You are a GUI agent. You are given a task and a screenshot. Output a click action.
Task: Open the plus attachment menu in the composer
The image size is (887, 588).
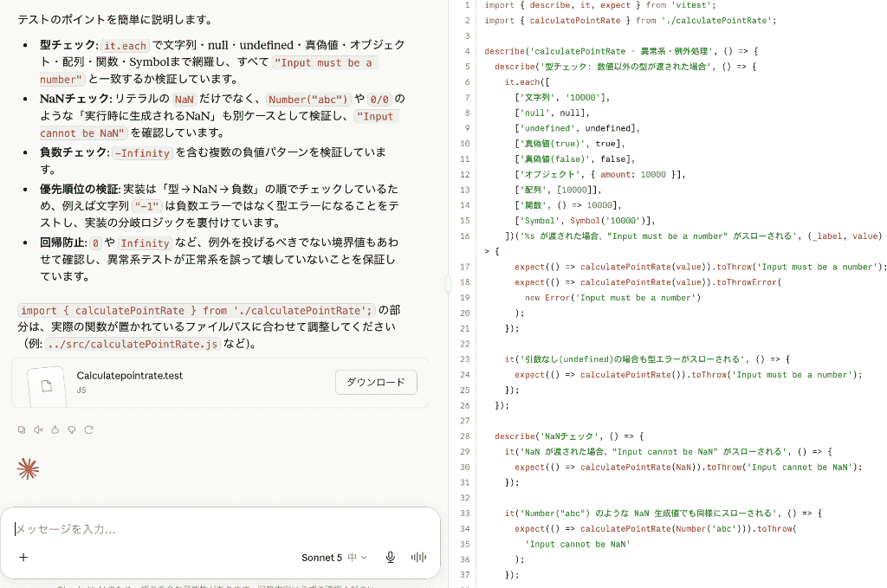[x=23, y=558]
